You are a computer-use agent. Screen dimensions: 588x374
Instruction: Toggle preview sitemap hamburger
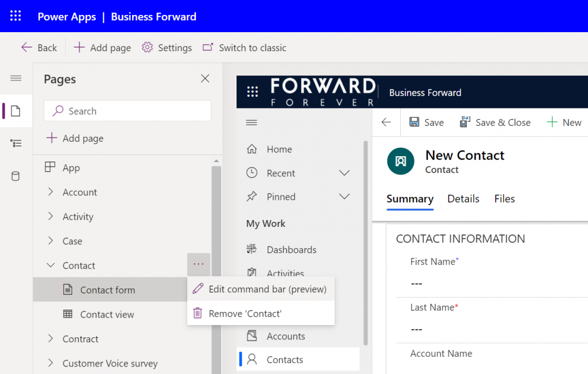coord(252,123)
